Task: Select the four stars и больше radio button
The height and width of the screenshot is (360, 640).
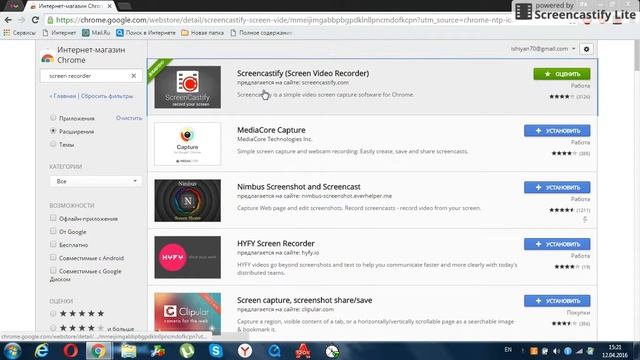Action: (53, 328)
